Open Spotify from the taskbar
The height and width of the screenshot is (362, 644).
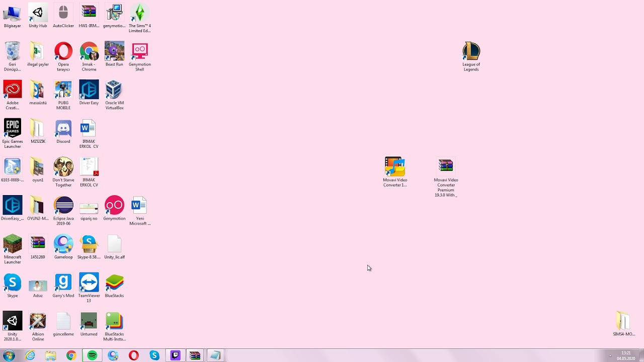pyautogui.click(x=92, y=355)
